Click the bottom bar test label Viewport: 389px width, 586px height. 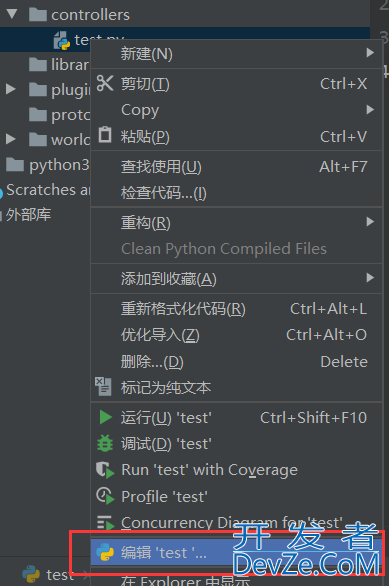(x=60, y=574)
